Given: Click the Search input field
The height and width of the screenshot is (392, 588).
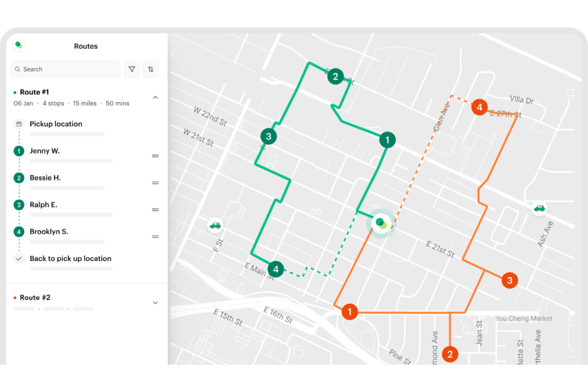Looking at the screenshot, I should click(x=66, y=69).
